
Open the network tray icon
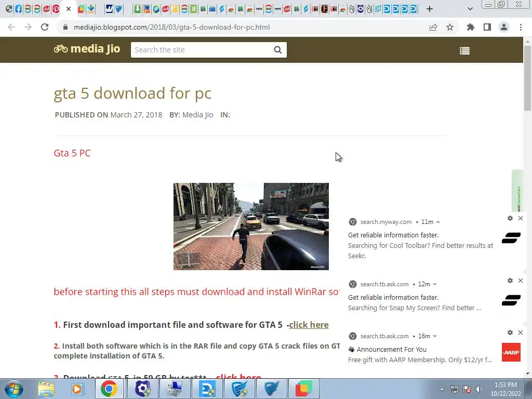(x=454, y=389)
